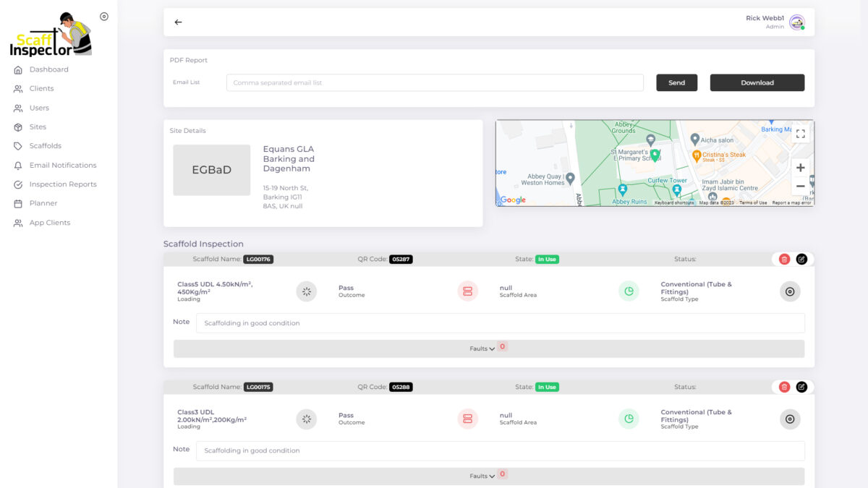Toggle map fullscreen view
The height and width of the screenshot is (488, 868).
coord(800,134)
